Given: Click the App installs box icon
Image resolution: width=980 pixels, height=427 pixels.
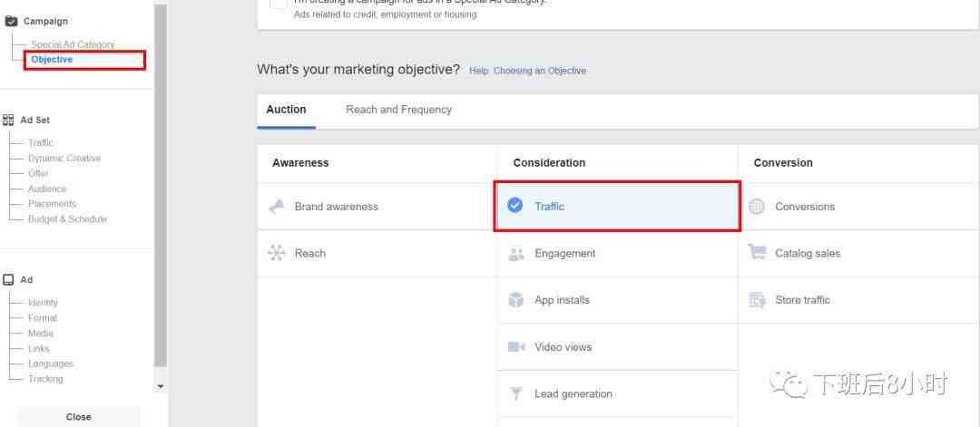Looking at the screenshot, I should 516,300.
